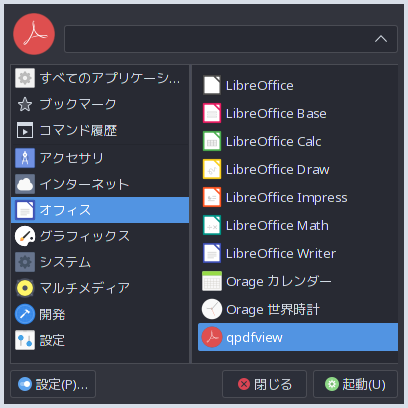Choose the インターネット category label
This screenshot has height=408, width=408.
[x=84, y=184]
